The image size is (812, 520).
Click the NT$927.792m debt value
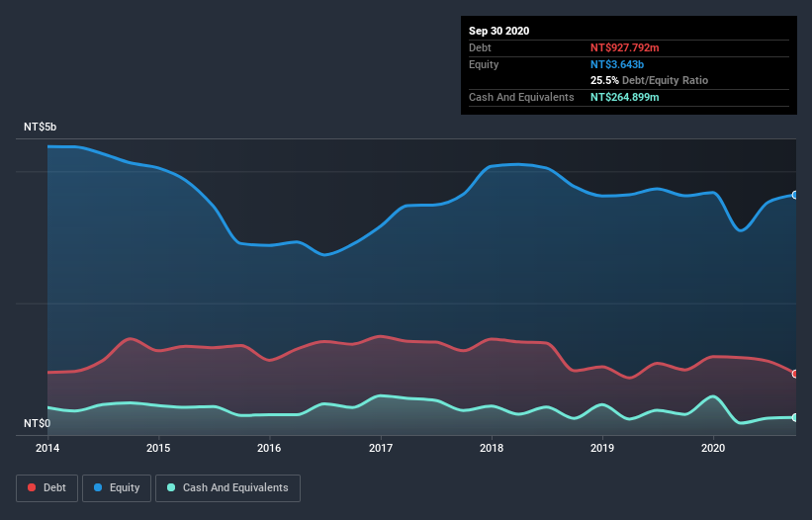(624, 47)
